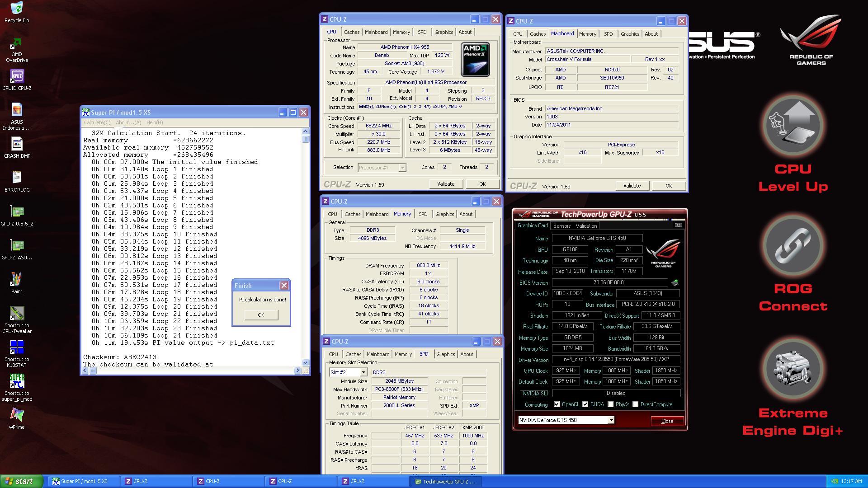Click OK in the Finish dialog

(x=261, y=315)
